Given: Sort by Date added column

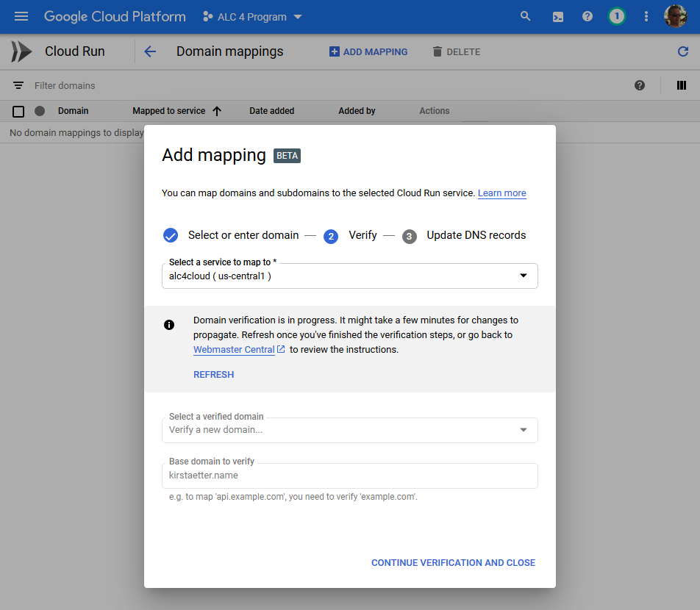Looking at the screenshot, I should click(x=271, y=111).
